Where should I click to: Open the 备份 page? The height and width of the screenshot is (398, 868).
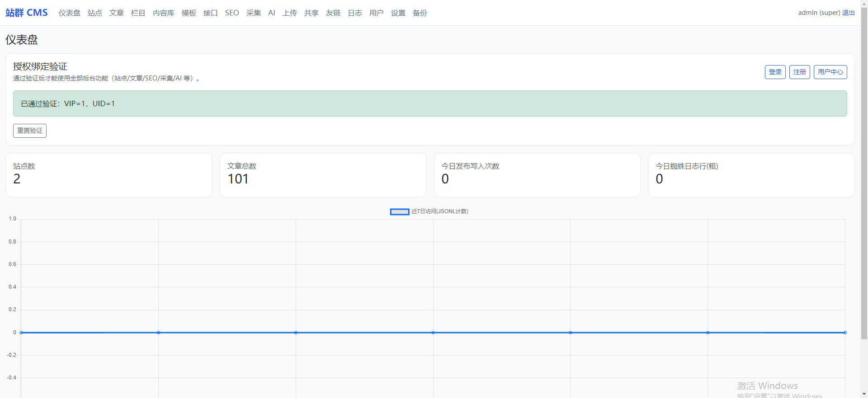point(420,13)
